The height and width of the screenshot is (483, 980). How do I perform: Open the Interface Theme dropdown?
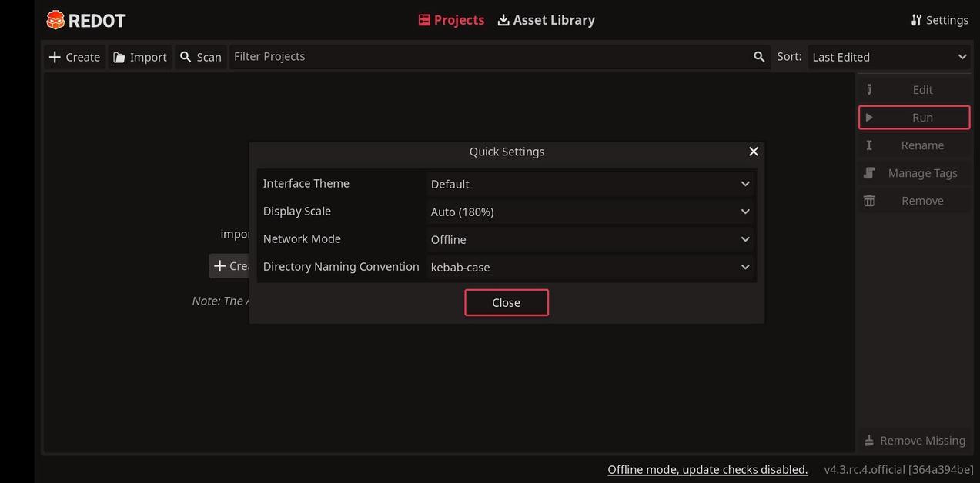[590, 184]
